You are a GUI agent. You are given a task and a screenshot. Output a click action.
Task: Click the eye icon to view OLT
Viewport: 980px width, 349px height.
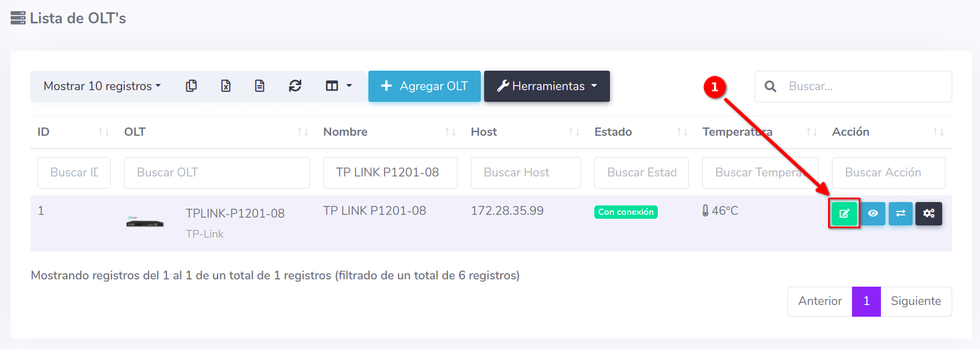pyautogui.click(x=873, y=213)
